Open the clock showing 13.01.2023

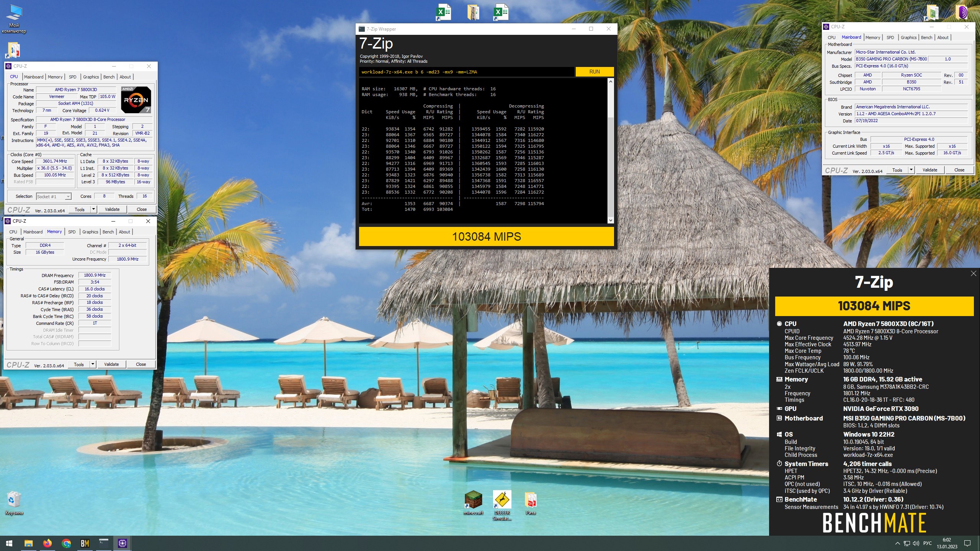pos(947,543)
